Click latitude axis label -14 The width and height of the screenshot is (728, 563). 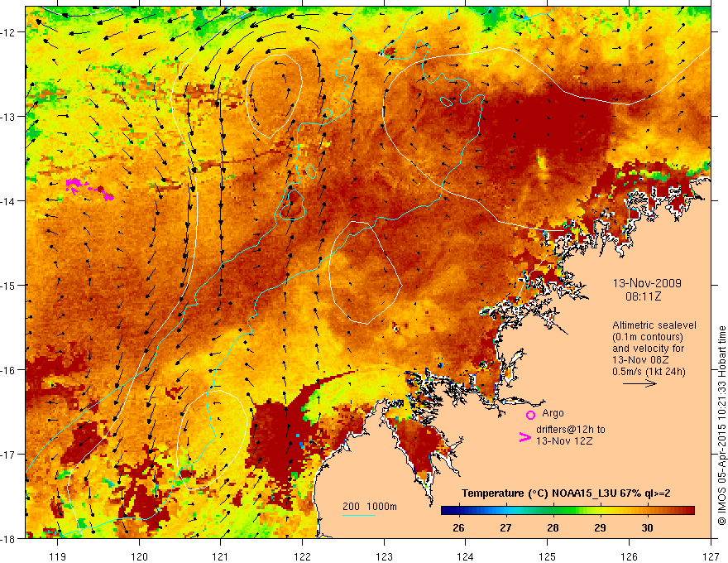tap(9, 201)
